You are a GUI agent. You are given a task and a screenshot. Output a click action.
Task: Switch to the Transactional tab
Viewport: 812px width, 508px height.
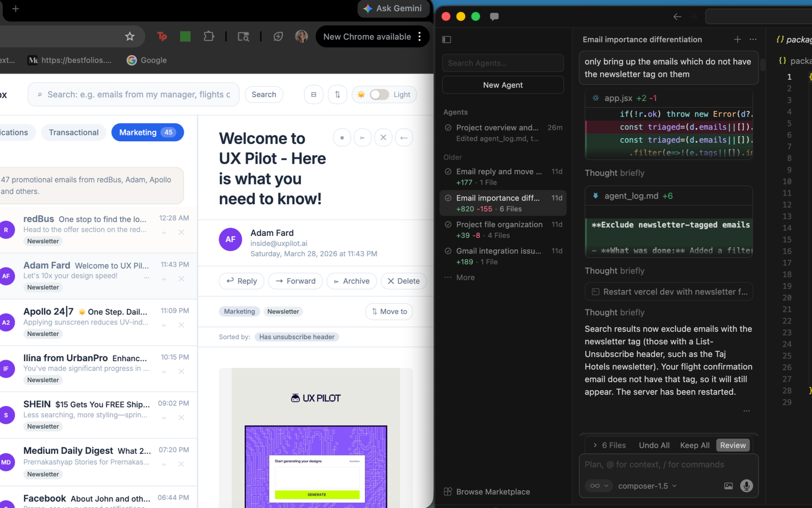[74, 132]
